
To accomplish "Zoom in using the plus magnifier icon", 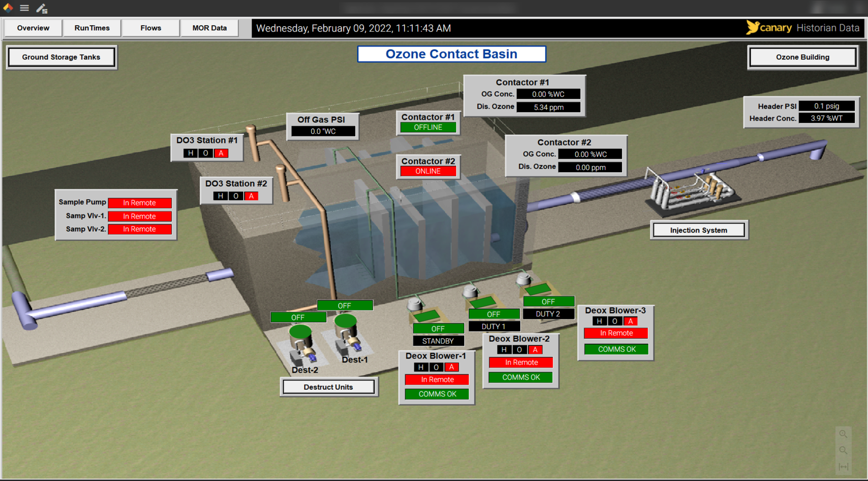I will pyautogui.click(x=843, y=434).
